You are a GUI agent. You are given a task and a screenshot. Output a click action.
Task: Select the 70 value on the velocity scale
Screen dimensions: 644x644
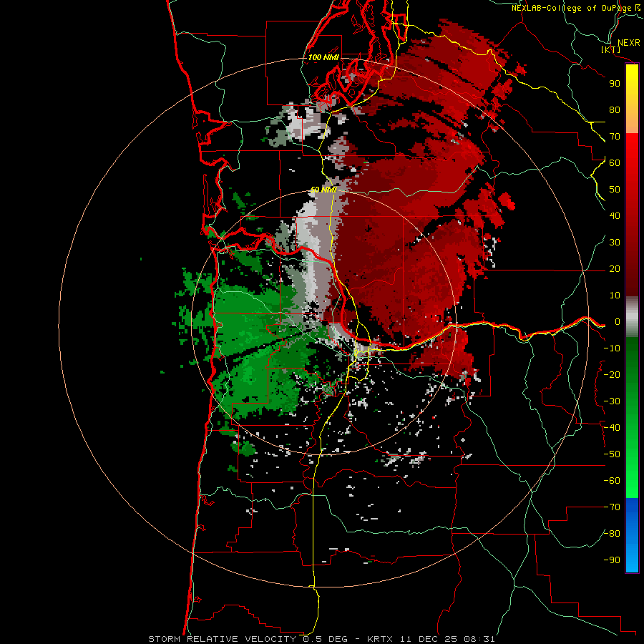pyautogui.click(x=615, y=137)
